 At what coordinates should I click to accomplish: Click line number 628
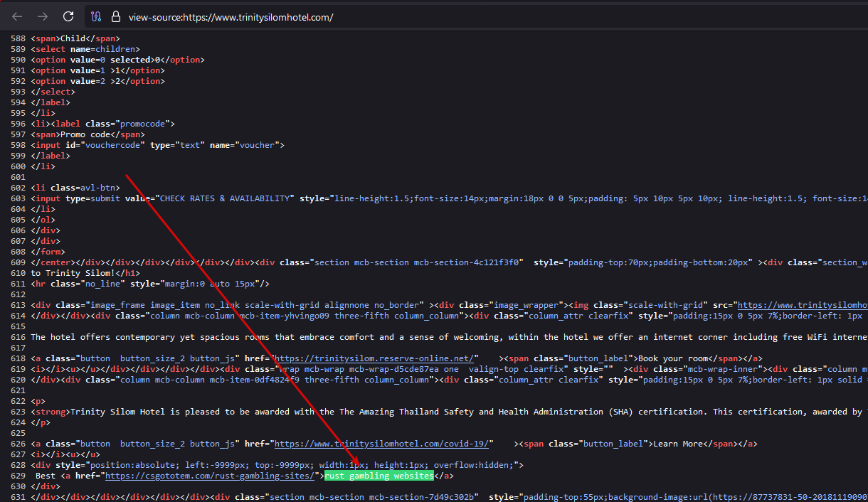pos(18,465)
